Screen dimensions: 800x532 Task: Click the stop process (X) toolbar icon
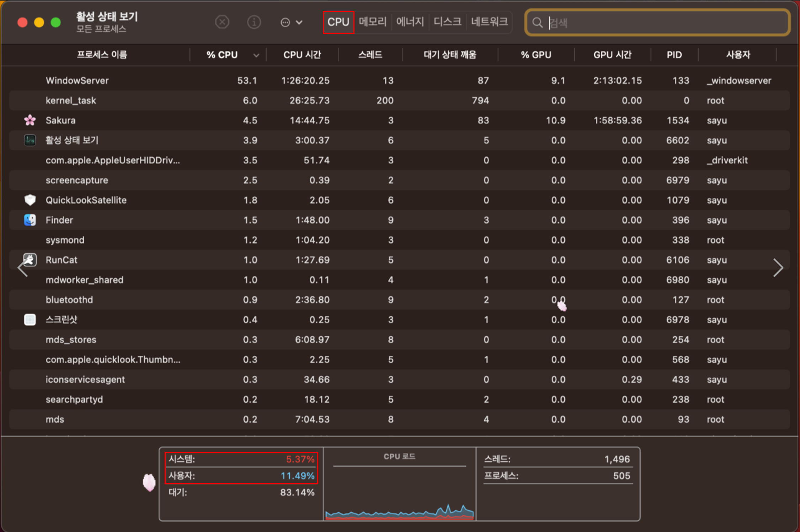pyautogui.click(x=222, y=22)
